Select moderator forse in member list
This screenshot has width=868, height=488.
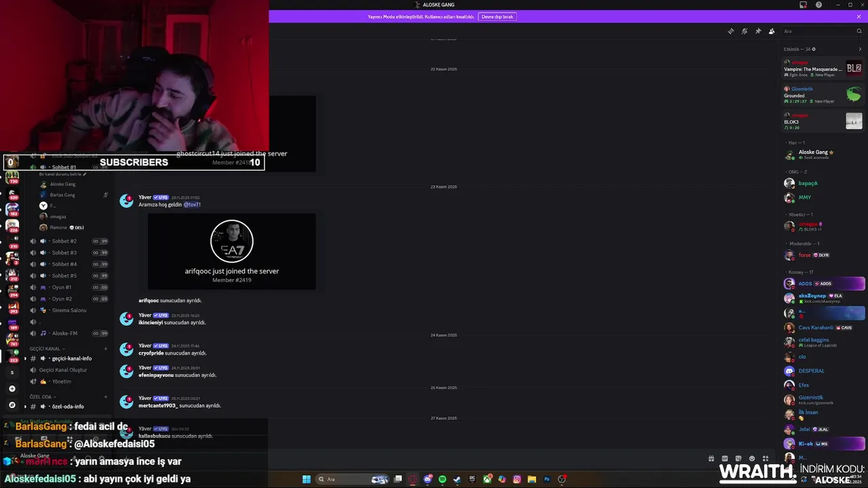(x=823, y=255)
